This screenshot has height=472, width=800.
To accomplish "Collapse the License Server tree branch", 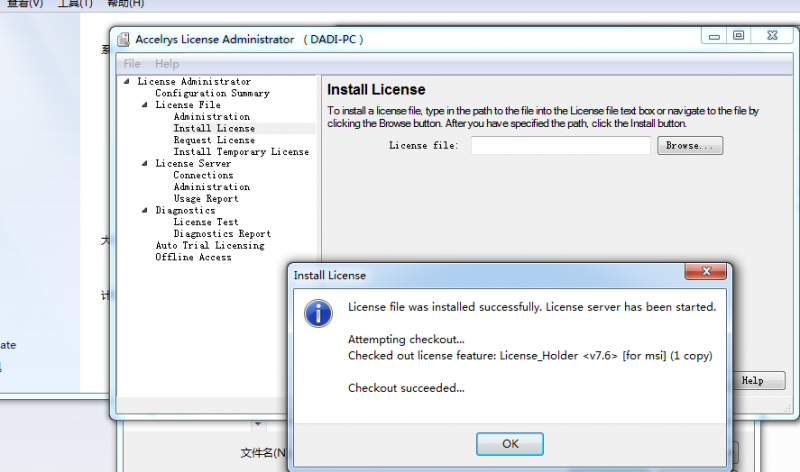I will [x=144, y=163].
